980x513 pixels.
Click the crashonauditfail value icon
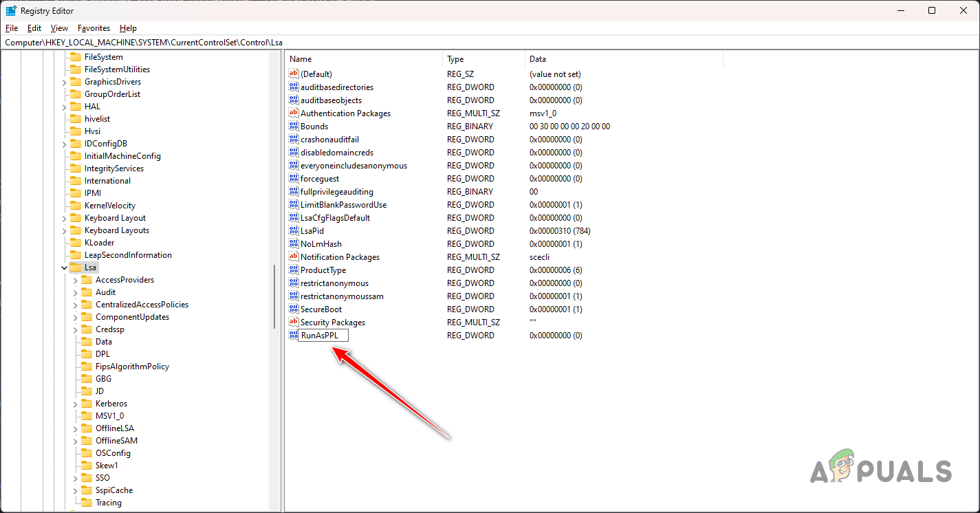294,140
